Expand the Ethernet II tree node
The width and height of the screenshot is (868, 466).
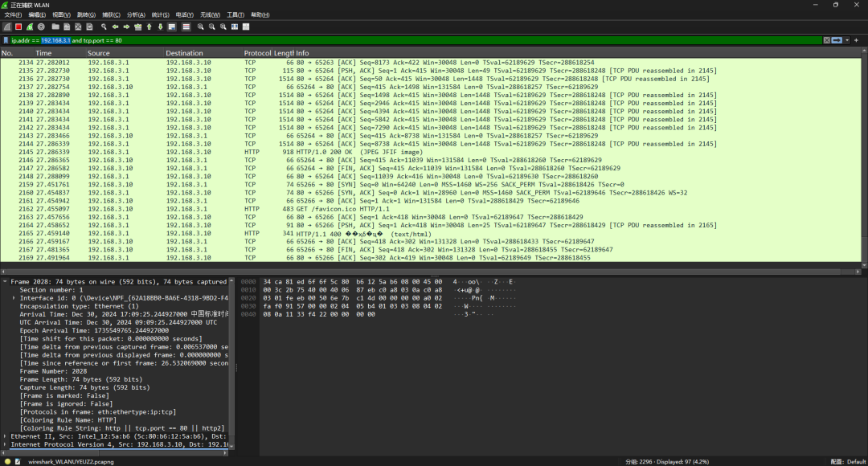click(x=5, y=436)
